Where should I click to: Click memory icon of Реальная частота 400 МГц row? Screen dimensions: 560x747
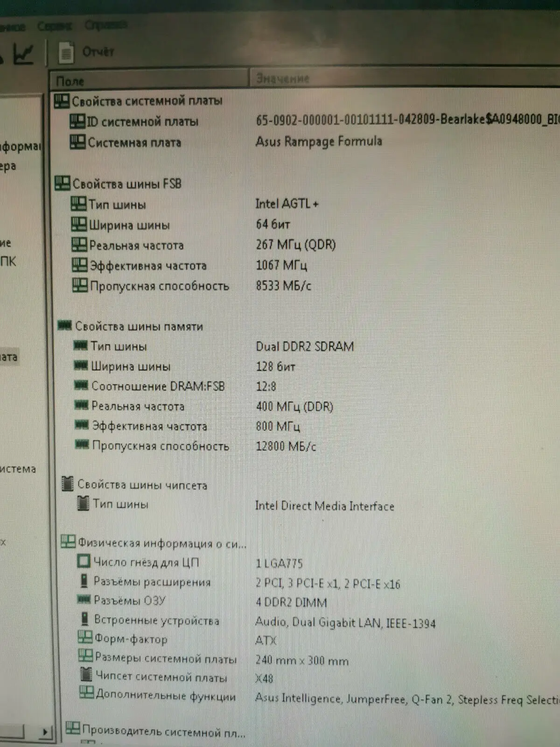click(x=82, y=405)
